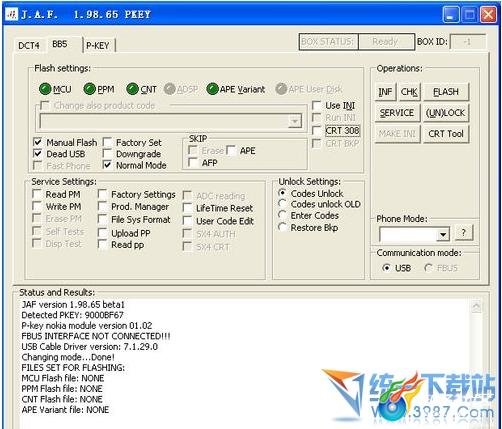Click the (UN)LOCK button
Viewport: 502px width, 429px height.
point(446,113)
